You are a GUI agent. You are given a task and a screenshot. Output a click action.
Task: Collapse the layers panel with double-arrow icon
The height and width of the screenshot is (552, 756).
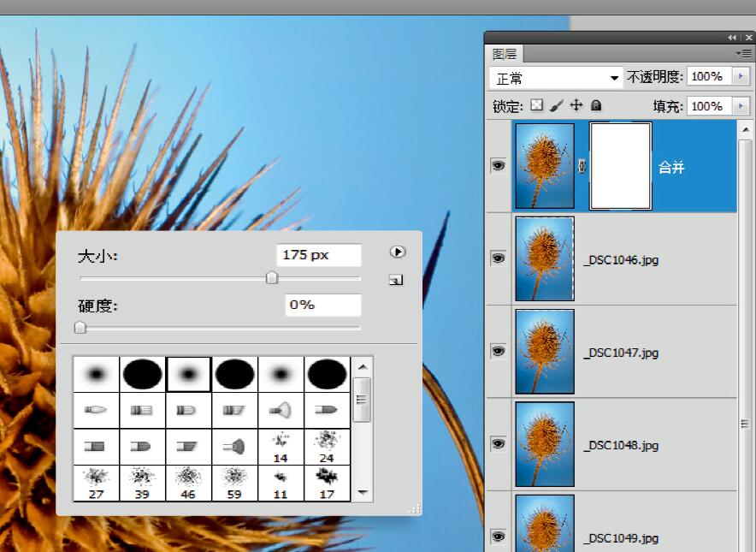pos(732,38)
